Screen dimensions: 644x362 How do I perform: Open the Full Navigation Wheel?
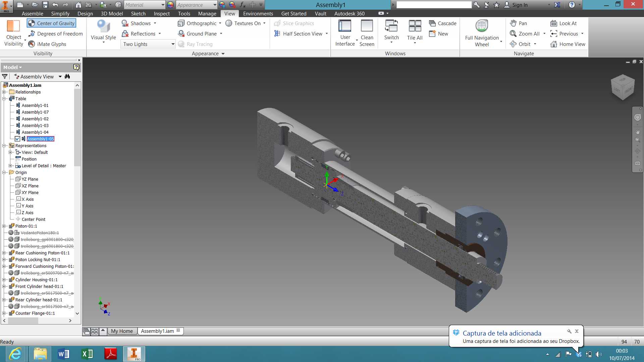482,33
